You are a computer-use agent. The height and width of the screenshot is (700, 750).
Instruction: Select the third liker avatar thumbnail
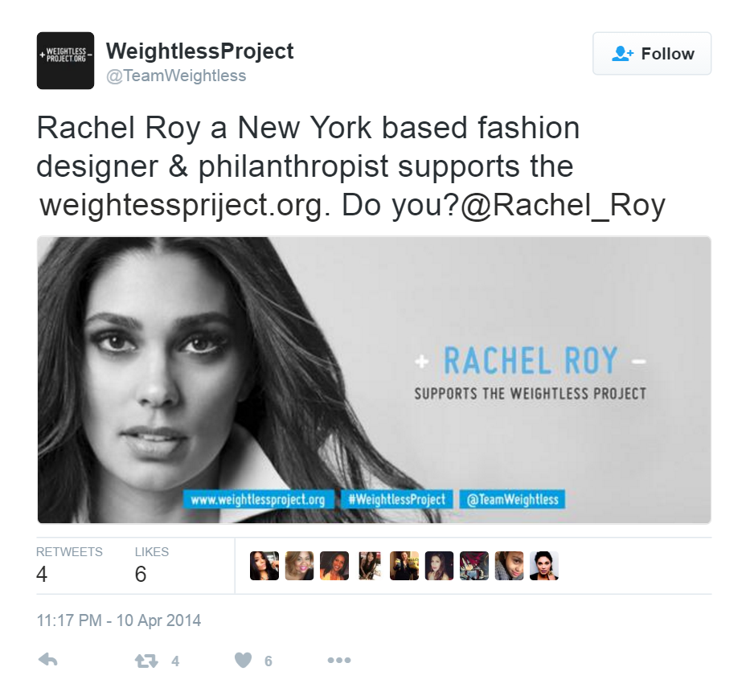[334, 566]
